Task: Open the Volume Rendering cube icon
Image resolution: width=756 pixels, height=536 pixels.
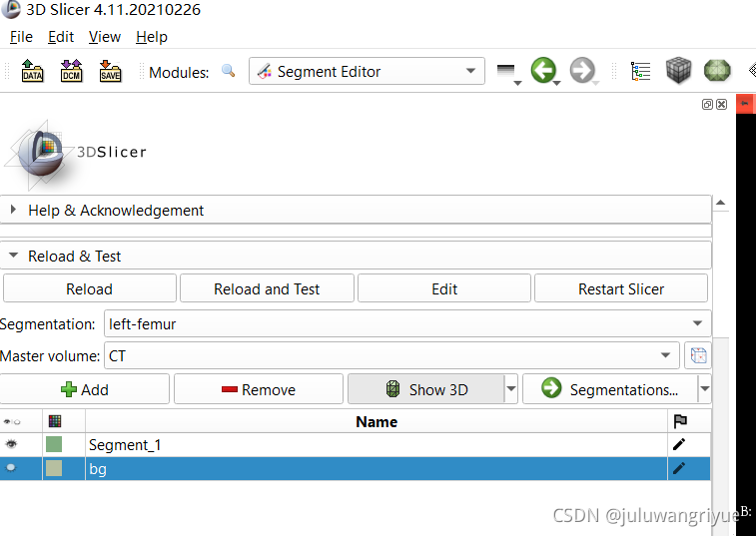Action: pos(678,71)
